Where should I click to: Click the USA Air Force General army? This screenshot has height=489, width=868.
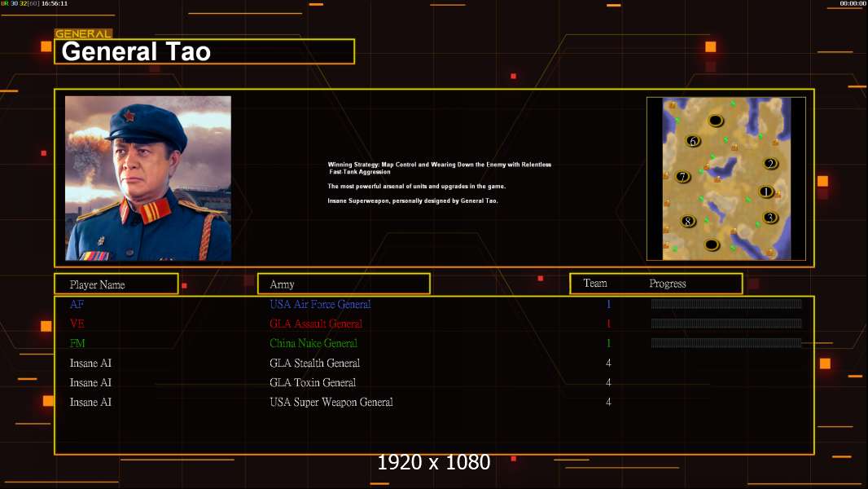click(320, 304)
